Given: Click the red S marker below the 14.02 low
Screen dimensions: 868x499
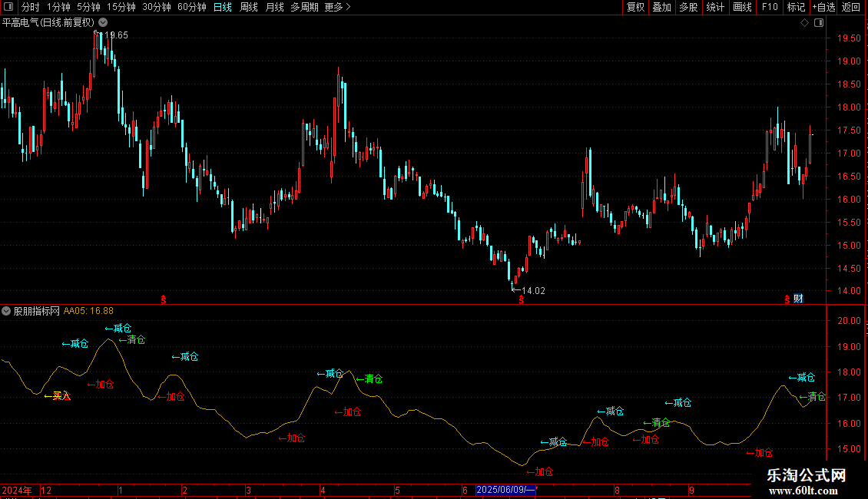Looking at the screenshot, I should pos(522,299).
